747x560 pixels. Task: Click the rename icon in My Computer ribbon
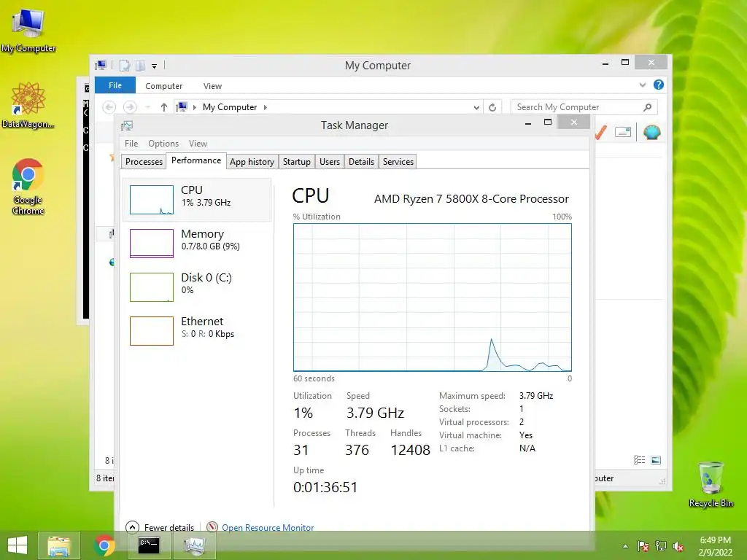click(623, 132)
